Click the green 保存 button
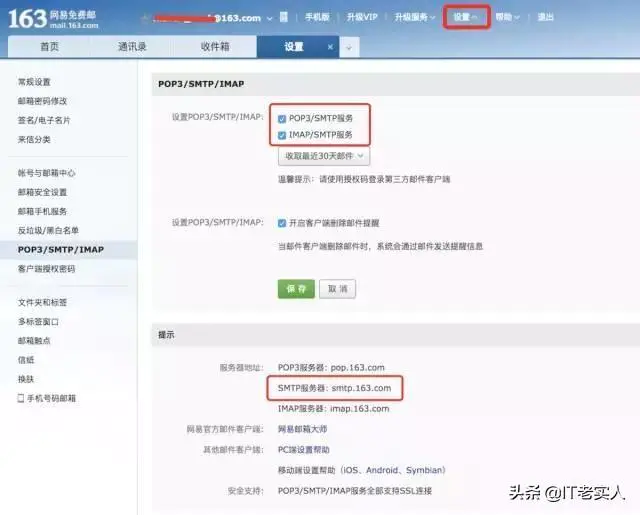Screen dimensions: 640x515 click(x=296, y=289)
